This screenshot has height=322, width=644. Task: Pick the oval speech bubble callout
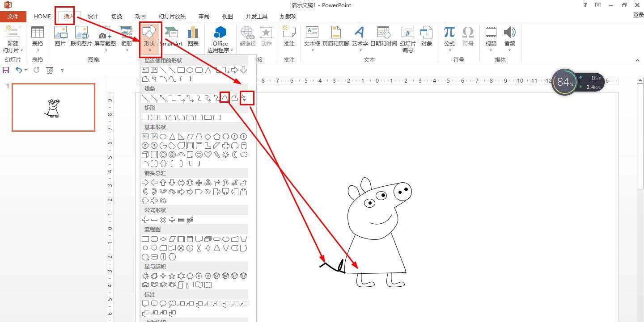(163, 304)
